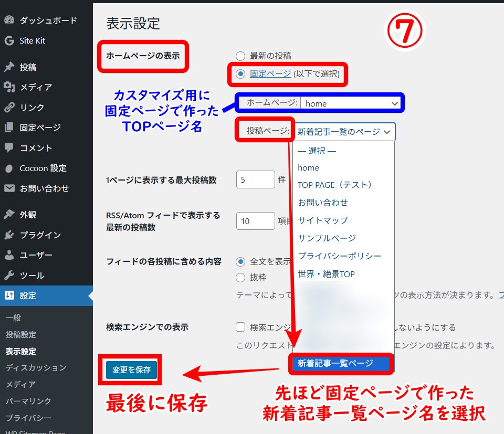Follow the 固定ページ hyperlink next to radio
Screen dimensions: 504x434
pos(270,73)
